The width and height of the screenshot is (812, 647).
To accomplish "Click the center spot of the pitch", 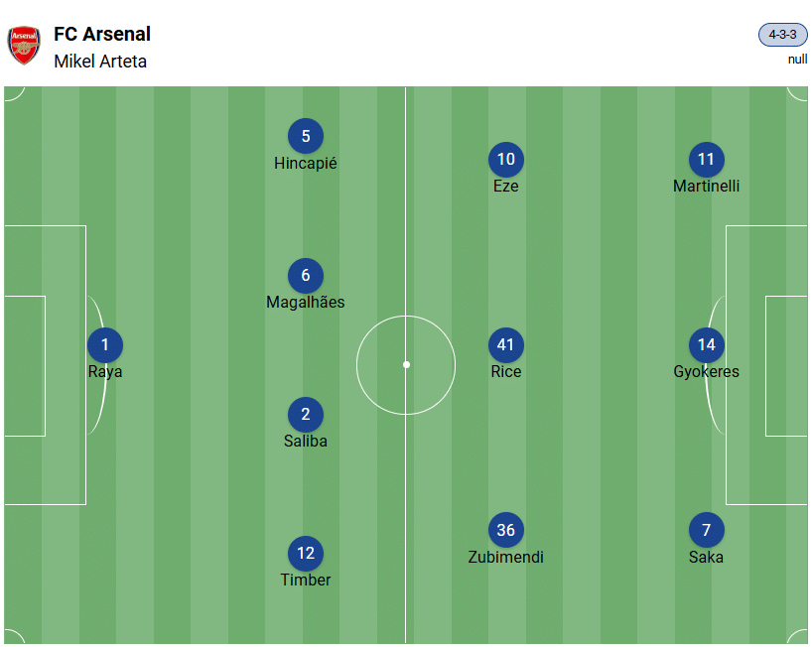I will pyautogui.click(x=406, y=364).
